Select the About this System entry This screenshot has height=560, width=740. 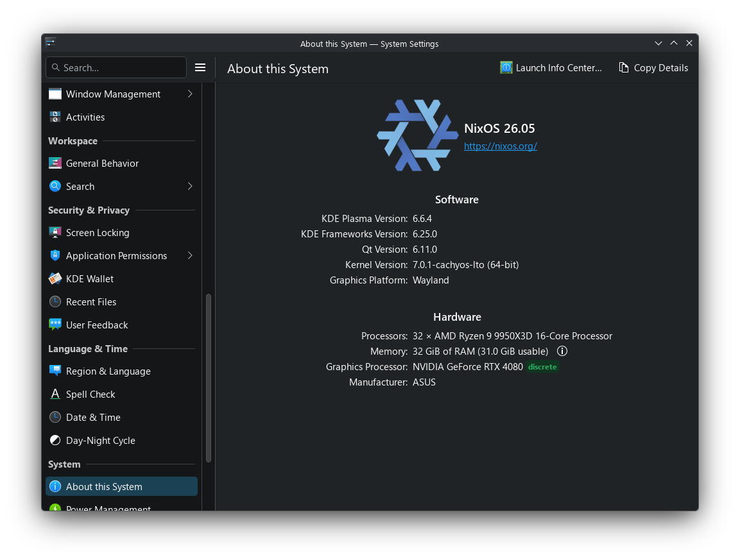click(x=121, y=486)
